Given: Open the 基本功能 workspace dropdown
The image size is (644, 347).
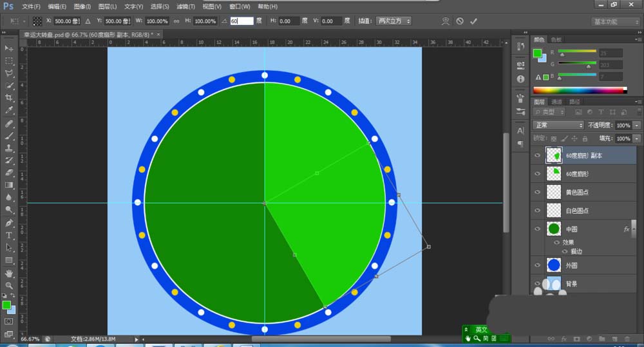Looking at the screenshot, I should (615, 22).
